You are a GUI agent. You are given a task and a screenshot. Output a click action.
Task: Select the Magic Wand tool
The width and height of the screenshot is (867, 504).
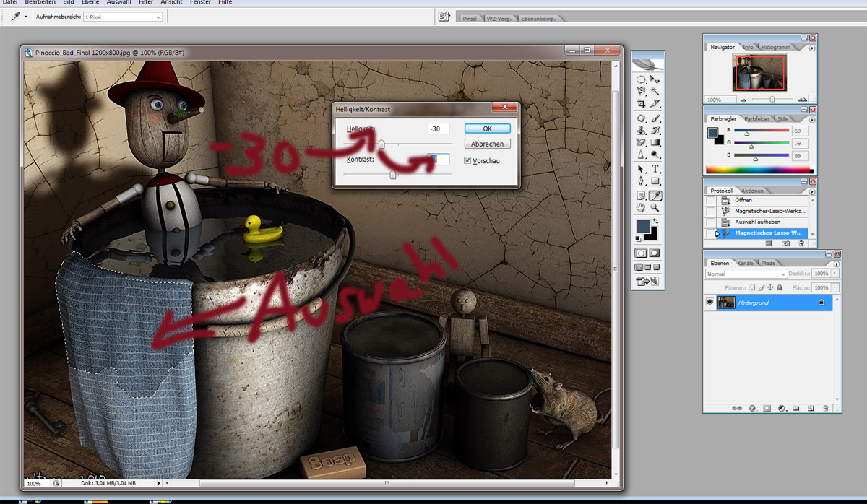[x=655, y=91]
